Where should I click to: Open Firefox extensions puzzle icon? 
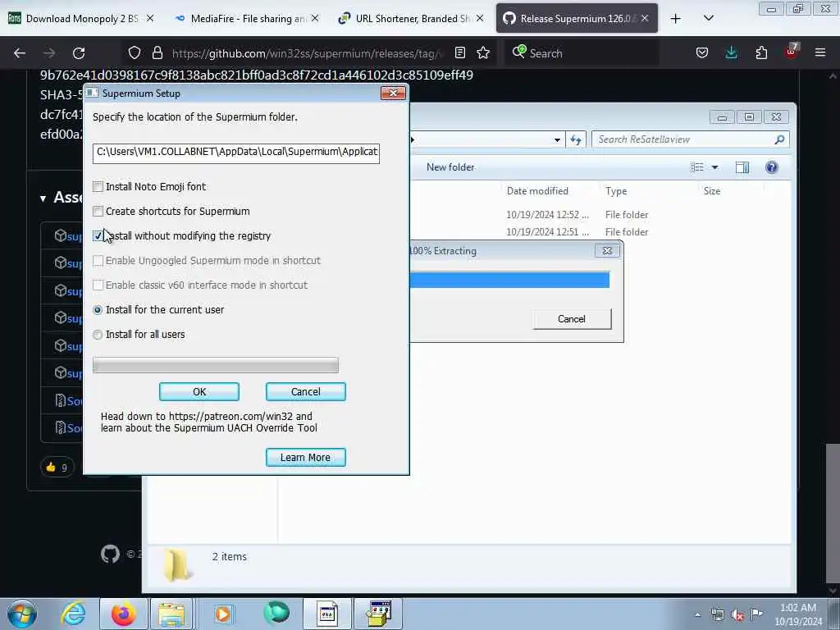pyautogui.click(x=761, y=53)
